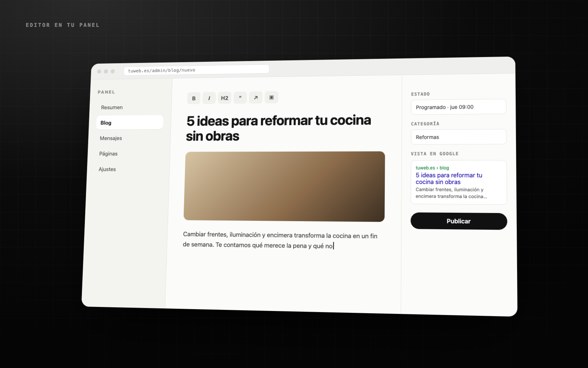Select the Blog section in the sidebar
The width and height of the screenshot is (588, 368).
click(130, 123)
